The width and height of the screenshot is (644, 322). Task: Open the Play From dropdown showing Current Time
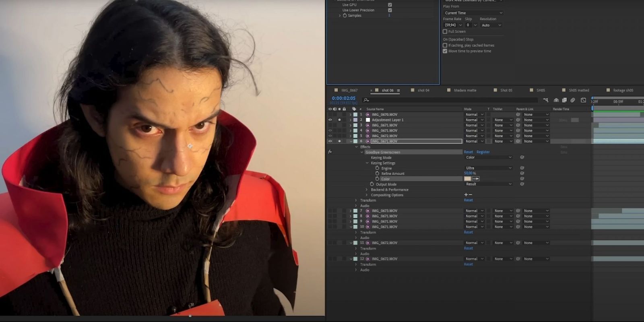coord(473,13)
